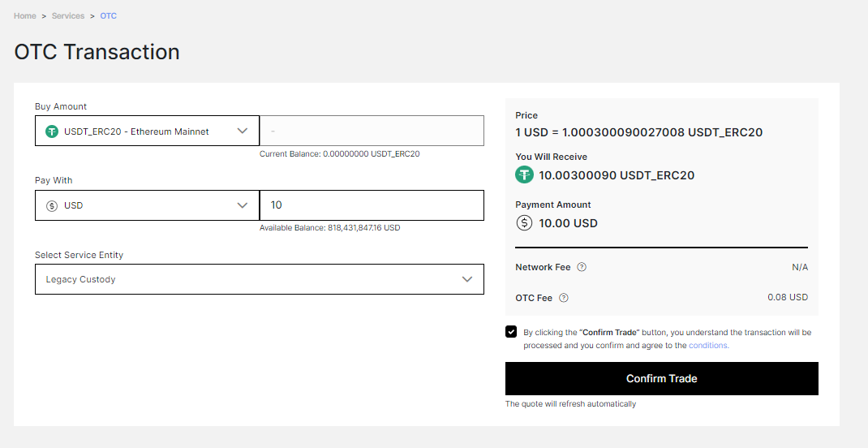Click the dollar icon in Pay With selector
The image size is (868, 448).
click(x=52, y=205)
